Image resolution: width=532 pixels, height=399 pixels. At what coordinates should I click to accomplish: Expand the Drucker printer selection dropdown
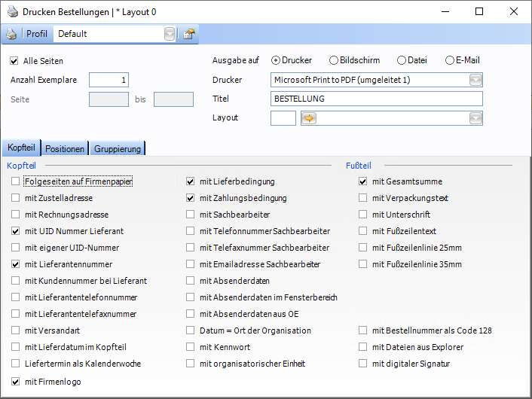(x=475, y=80)
